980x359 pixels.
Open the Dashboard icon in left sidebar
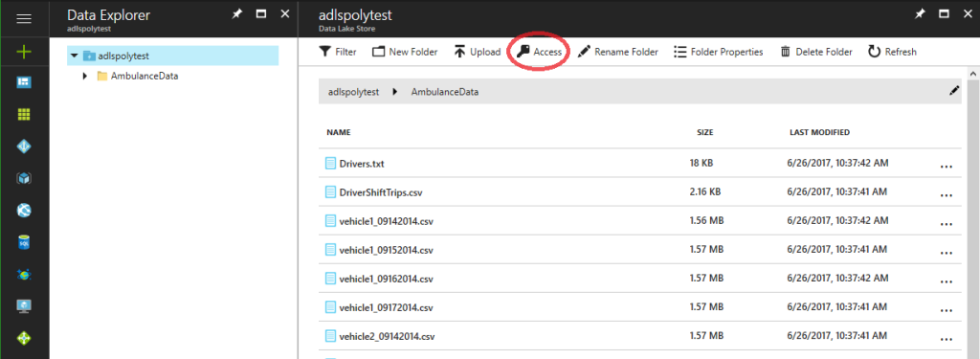pyautogui.click(x=24, y=82)
